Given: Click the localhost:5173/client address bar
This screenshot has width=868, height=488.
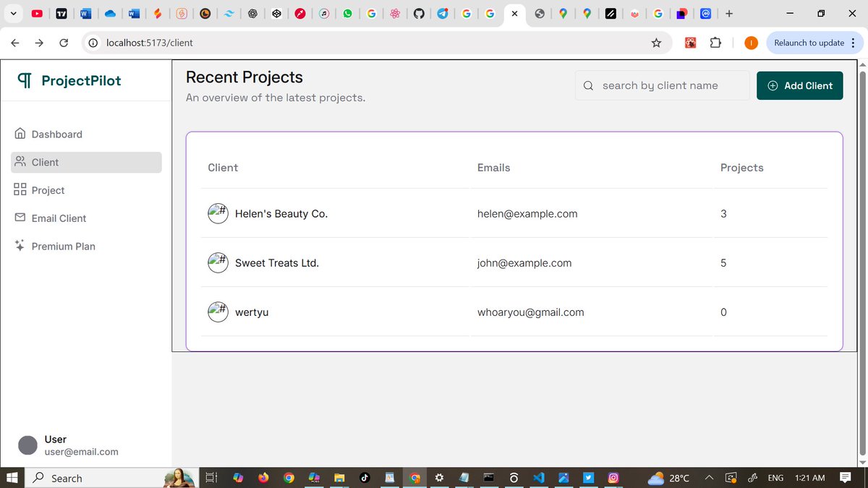Looking at the screenshot, I should 376,43.
